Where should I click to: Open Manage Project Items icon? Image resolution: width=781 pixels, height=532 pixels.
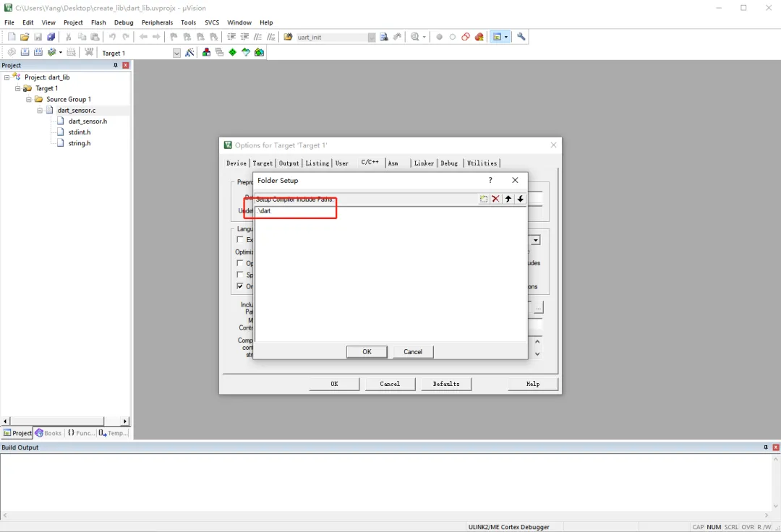click(206, 52)
